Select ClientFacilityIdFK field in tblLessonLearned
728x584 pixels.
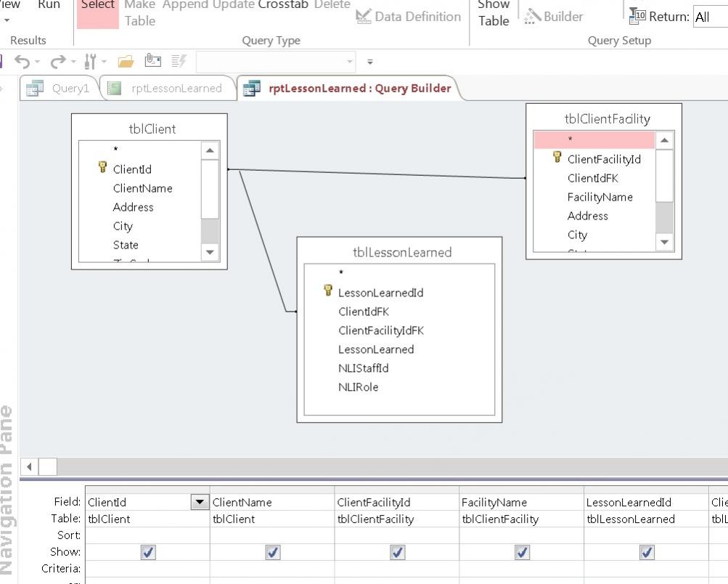click(381, 330)
